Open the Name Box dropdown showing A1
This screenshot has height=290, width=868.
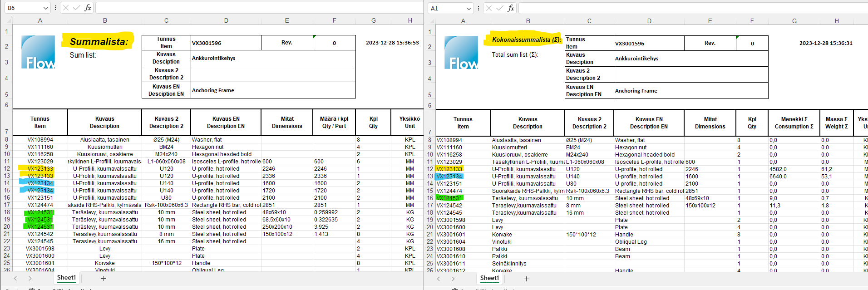point(469,9)
